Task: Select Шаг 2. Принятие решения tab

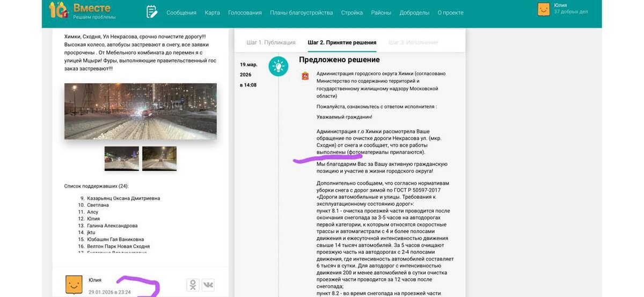Action: point(342,42)
